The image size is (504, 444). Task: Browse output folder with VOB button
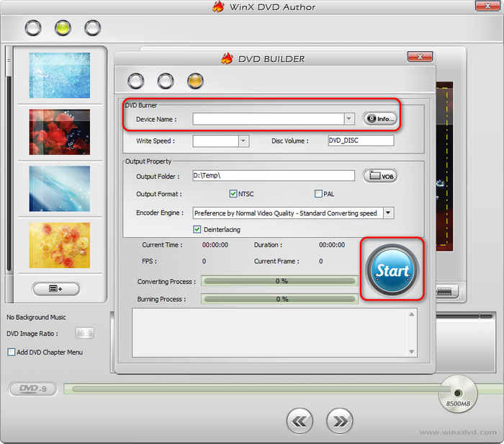tap(380, 176)
